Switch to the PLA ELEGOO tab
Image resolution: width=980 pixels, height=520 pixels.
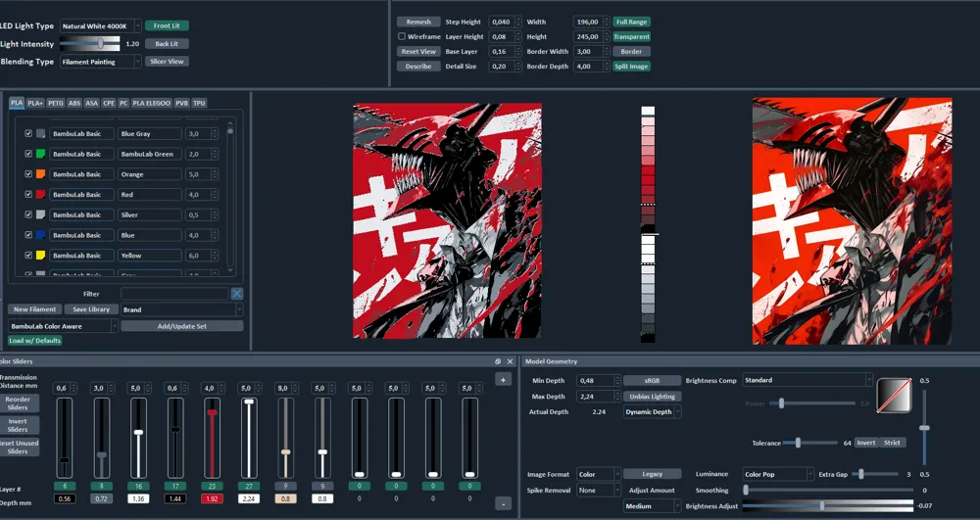coord(151,103)
